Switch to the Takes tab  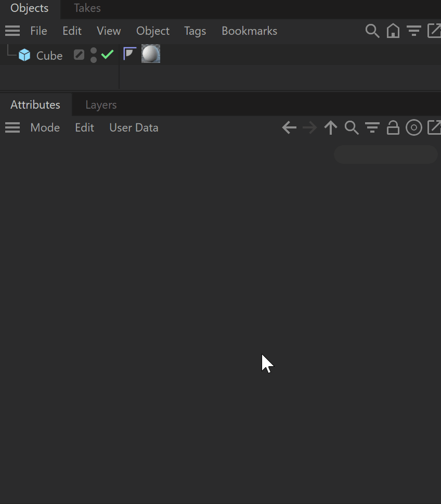pyautogui.click(x=87, y=8)
